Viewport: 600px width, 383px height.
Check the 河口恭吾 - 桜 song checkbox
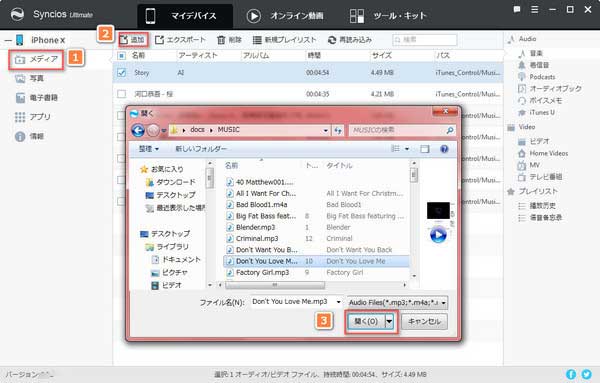121,94
